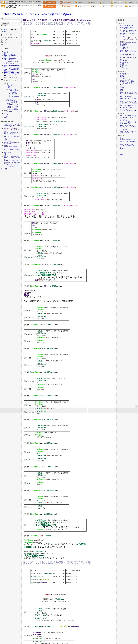Open 聖園ミカ link

click(123, 75)
